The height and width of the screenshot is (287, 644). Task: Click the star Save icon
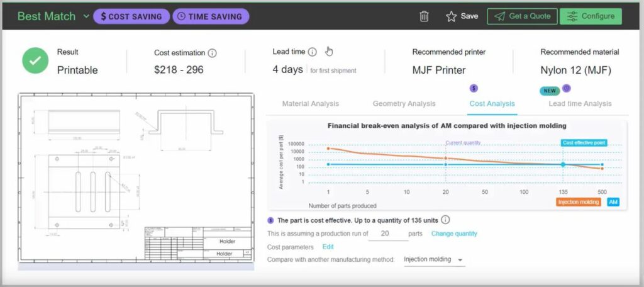coord(451,16)
